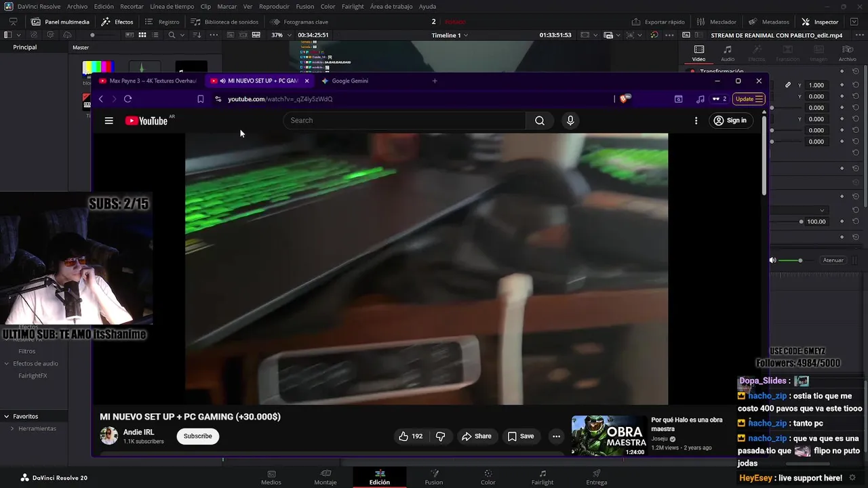The image size is (868, 488).
Task: Switch to Max Payne 3 browser tab
Action: click(x=149, y=81)
